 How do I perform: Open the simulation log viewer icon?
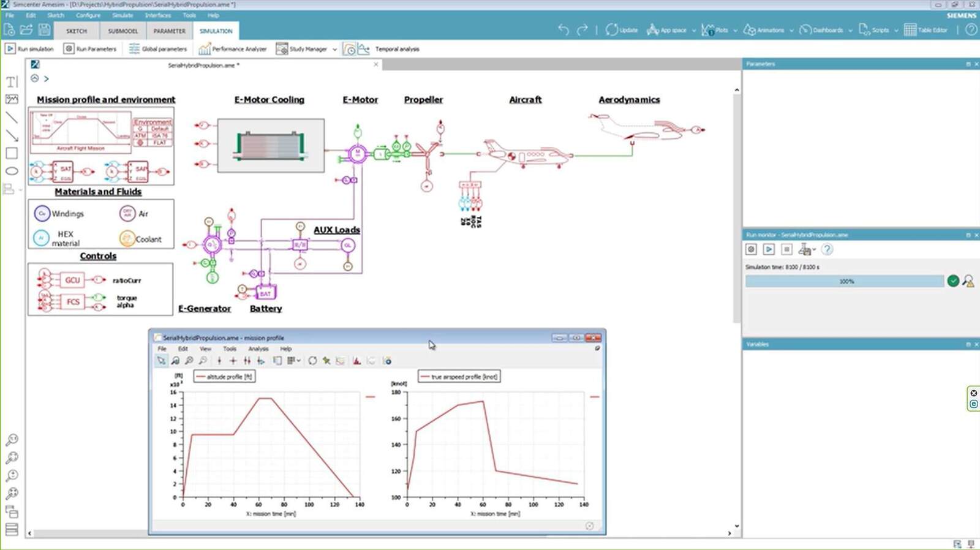[968, 281]
